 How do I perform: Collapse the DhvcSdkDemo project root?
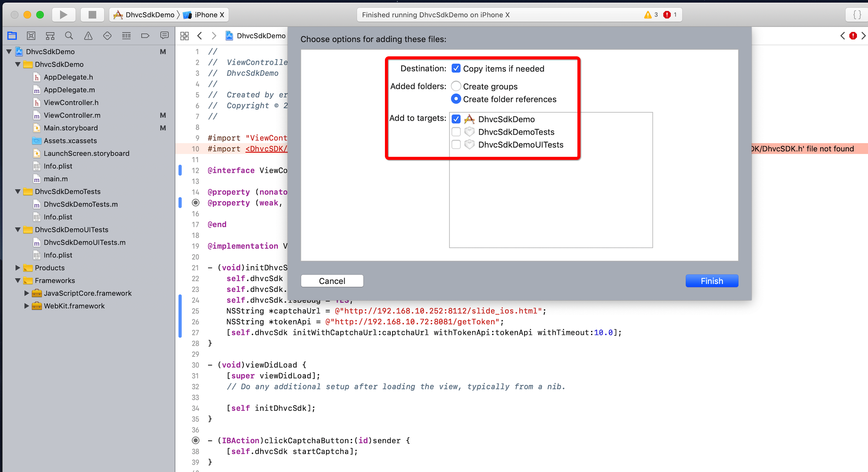tap(9, 51)
